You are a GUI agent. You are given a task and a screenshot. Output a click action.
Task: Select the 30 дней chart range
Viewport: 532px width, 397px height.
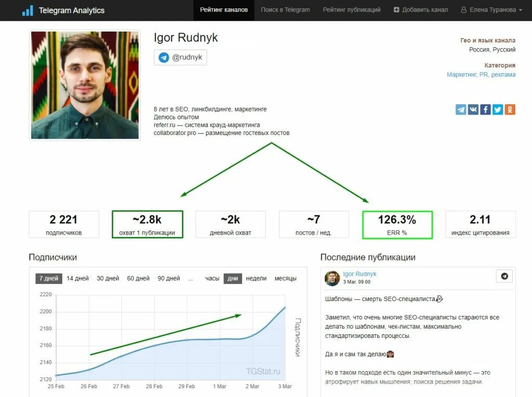click(x=108, y=278)
